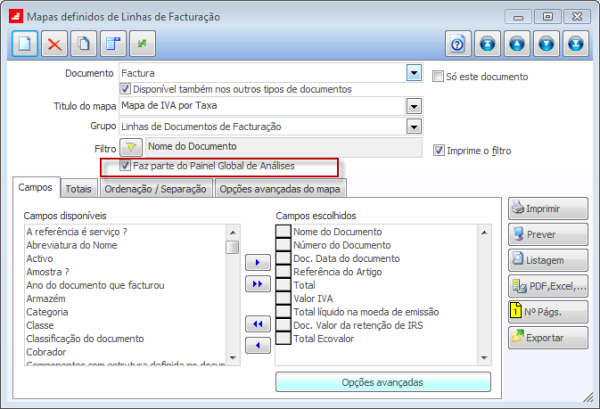
Task: Open the filter funnel button
Action: pos(131,147)
